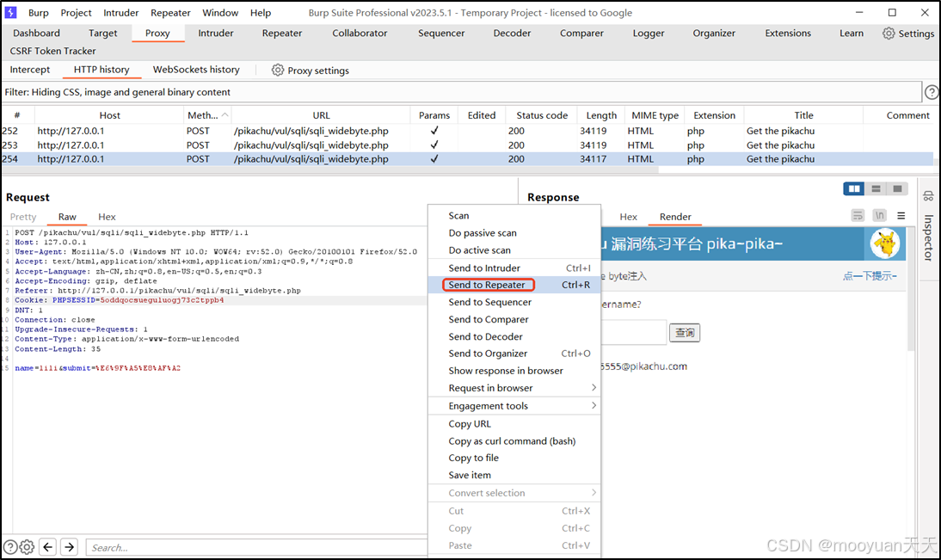Image resolution: width=941 pixels, height=560 pixels.
Task: Select Hex request view tab
Action: point(107,217)
